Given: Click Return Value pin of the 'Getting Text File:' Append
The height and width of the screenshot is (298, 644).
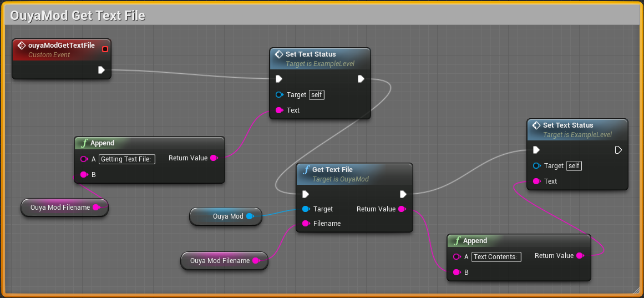Looking at the screenshot, I should click(214, 158).
